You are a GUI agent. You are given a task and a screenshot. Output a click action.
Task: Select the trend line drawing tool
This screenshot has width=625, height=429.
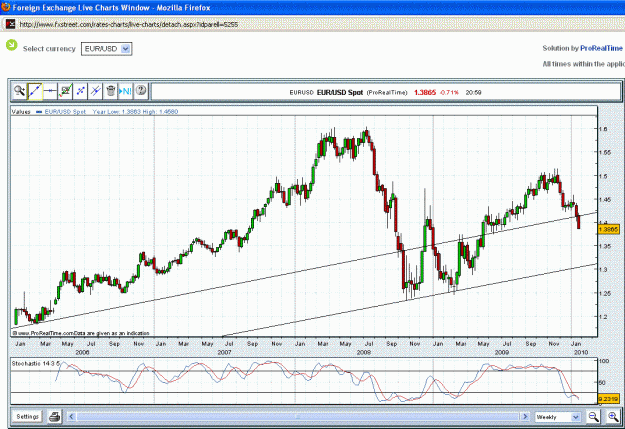tap(35, 91)
